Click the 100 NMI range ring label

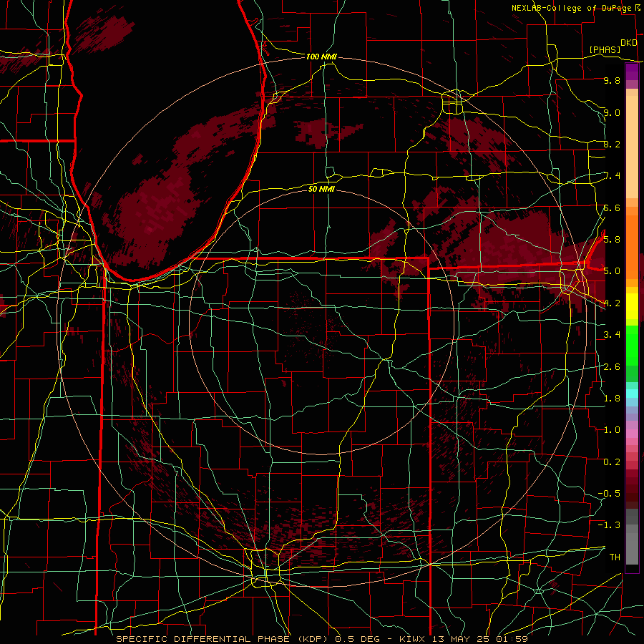[x=321, y=57]
